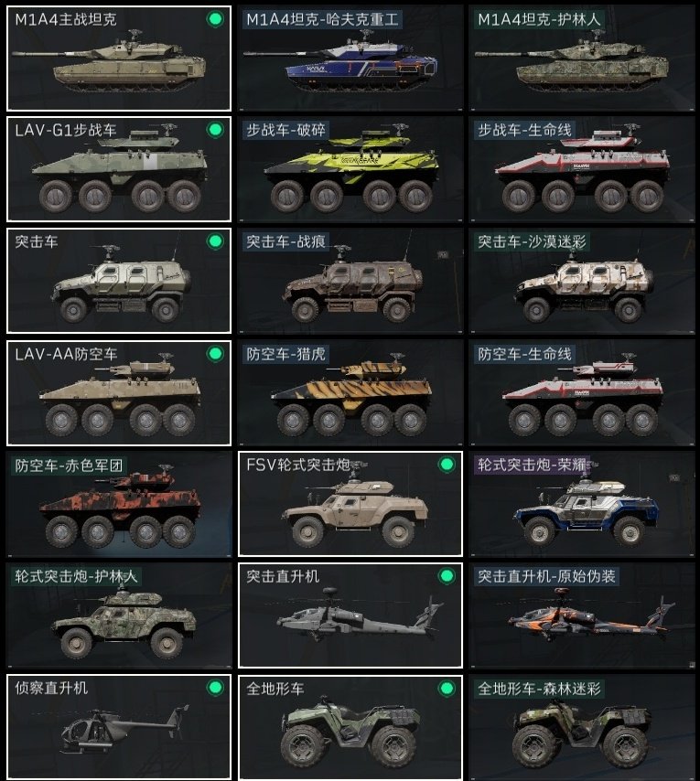
Task: Open the FSV轮式突击炮 default card
Action: tap(350, 504)
